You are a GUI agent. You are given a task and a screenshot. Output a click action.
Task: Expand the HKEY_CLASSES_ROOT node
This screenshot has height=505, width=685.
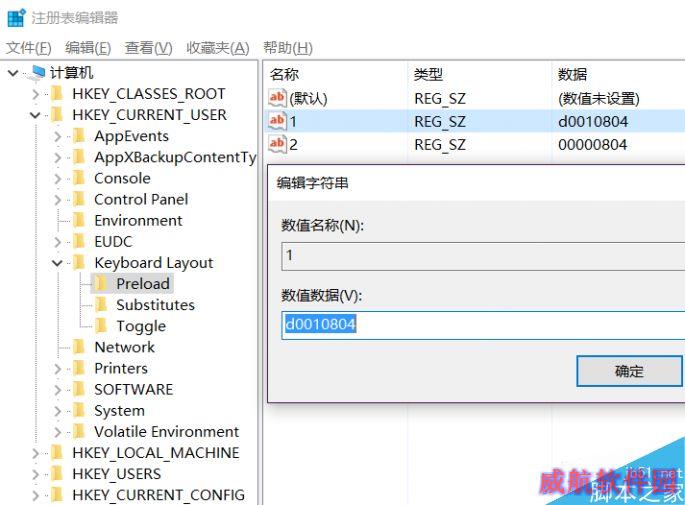[x=36, y=94]
